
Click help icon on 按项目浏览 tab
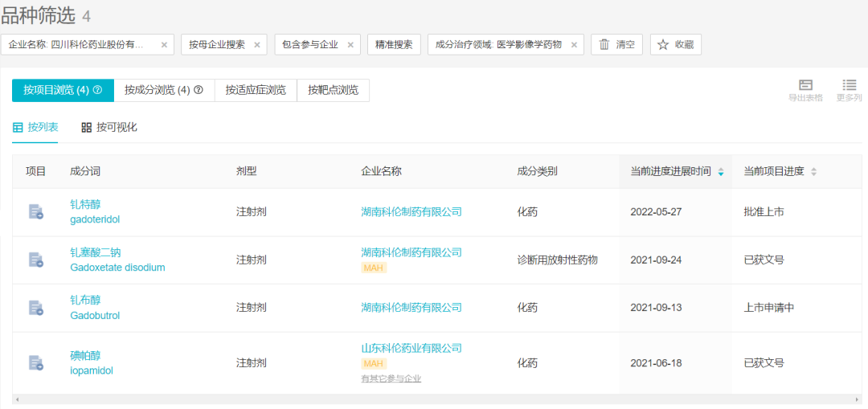[98, 90]
